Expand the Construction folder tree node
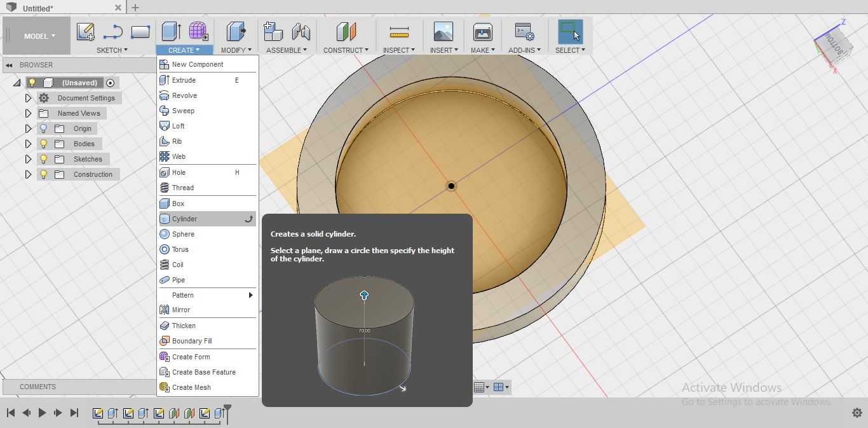Image resolution: width=868 pixels, height=428 pixels. point(28,174)
